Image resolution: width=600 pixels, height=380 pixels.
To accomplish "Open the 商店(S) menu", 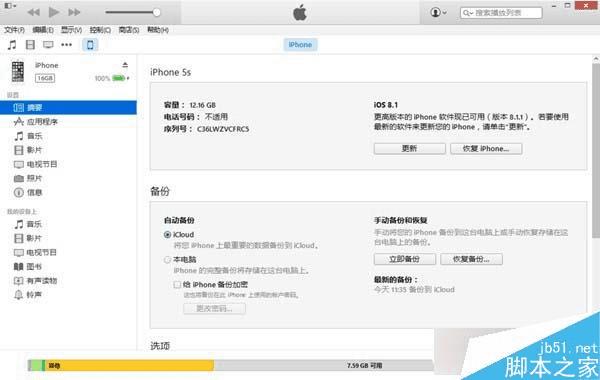I will pyautogui.click(x=129, y=30).
